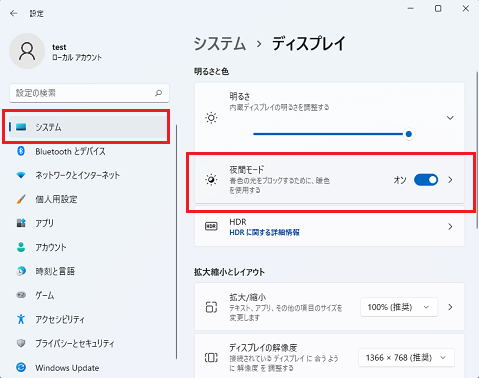The height and width of the screenshot is (378, 479).
Task: Click in the 設定の検索 field
Action: point(89,93)
